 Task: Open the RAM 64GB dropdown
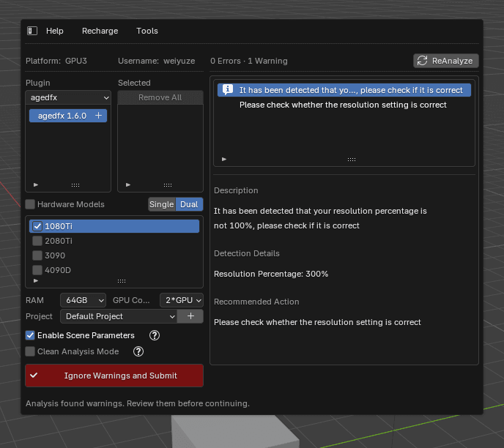(83, 300)
